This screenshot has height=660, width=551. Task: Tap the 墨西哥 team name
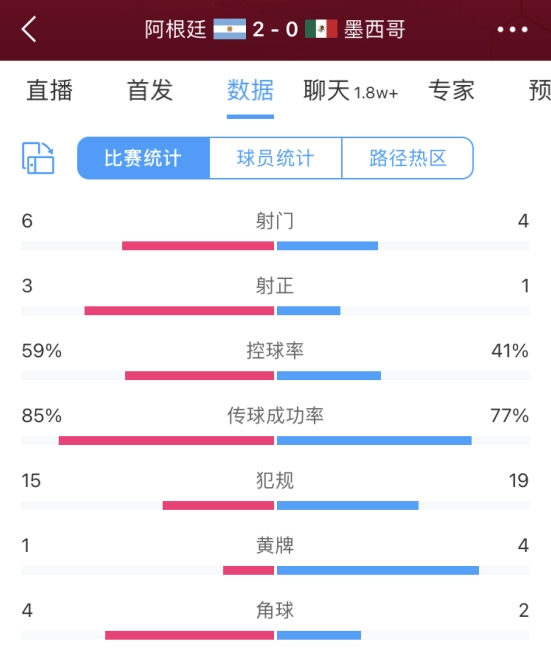(375, 29)
